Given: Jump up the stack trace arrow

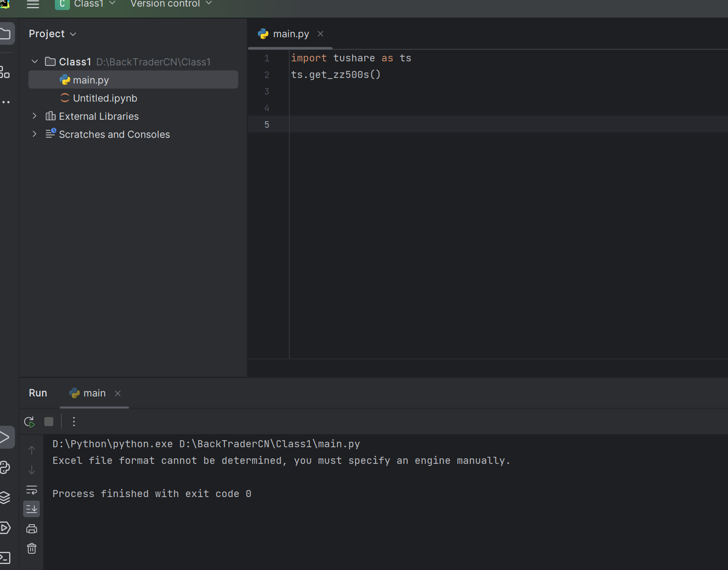Looking at the screenshot, I should point(32,450).
